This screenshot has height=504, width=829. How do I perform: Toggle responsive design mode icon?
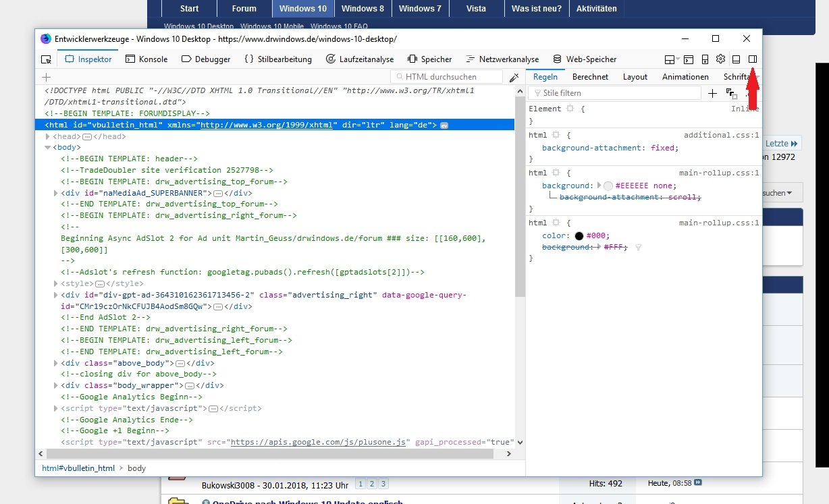705,59
